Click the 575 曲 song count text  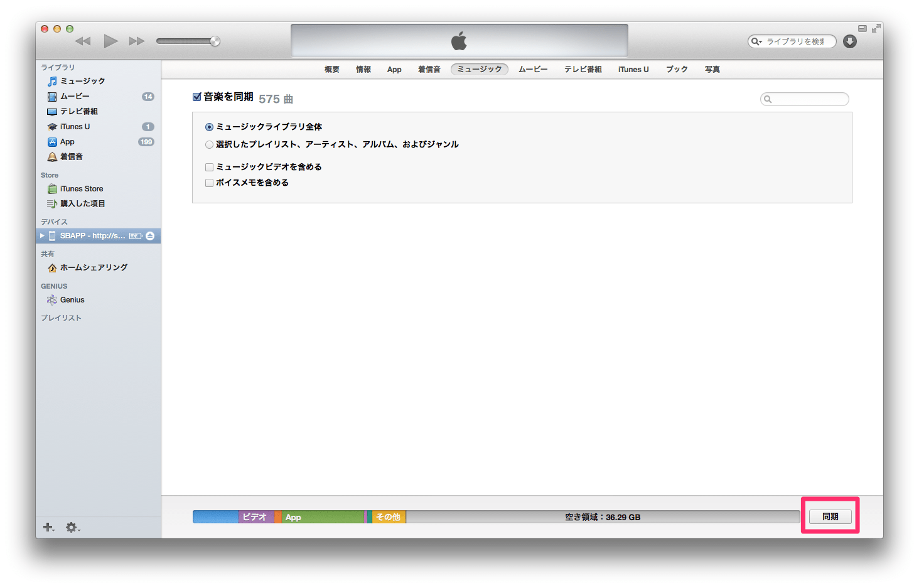pyautogui.click(x=276, y=99)
